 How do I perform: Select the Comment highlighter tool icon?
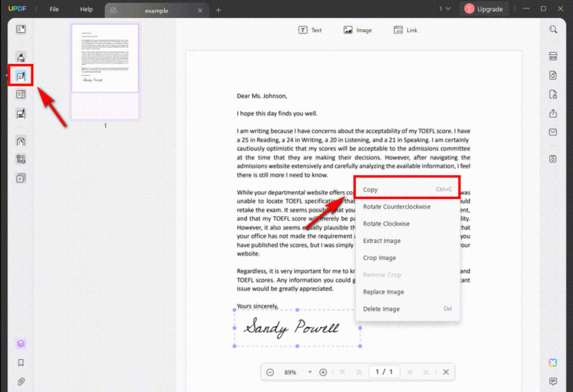[x=21, y=57]
